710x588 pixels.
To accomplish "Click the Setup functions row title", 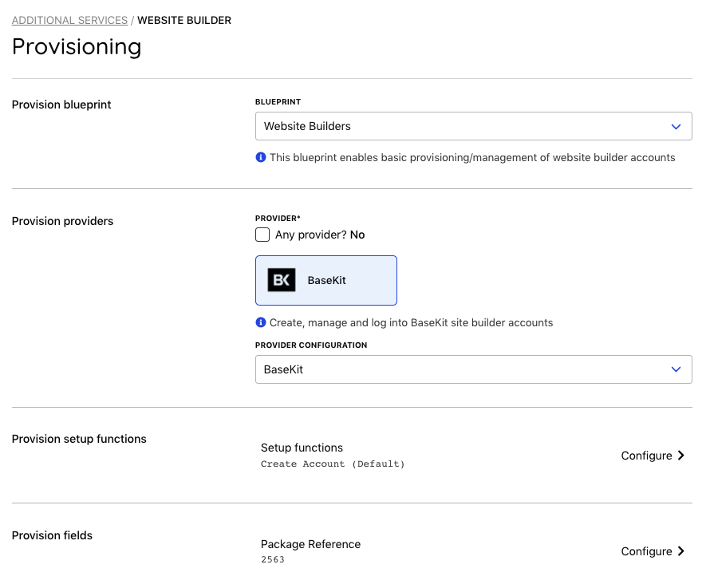I will coord(302,448).
